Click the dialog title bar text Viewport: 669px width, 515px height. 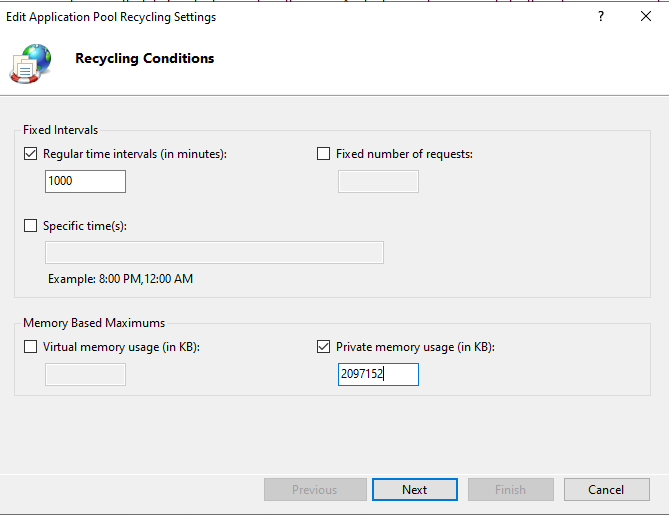click(x=111, y=17)
